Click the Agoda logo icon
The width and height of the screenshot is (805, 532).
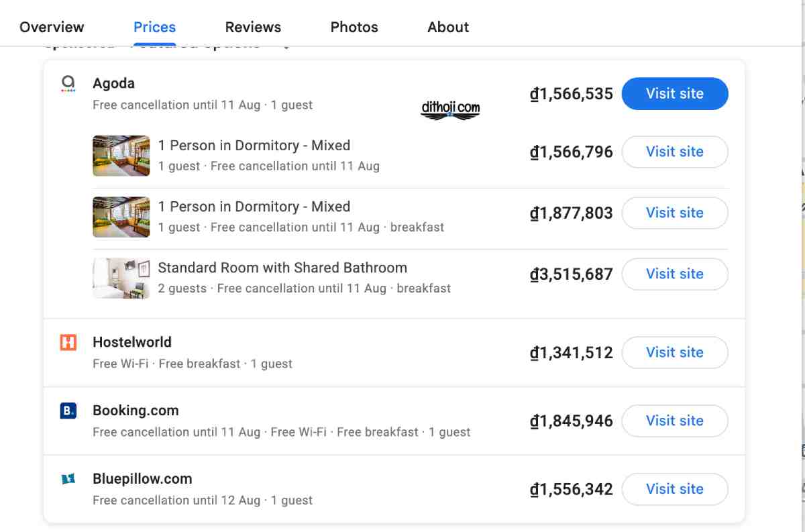tap(68, 83)
